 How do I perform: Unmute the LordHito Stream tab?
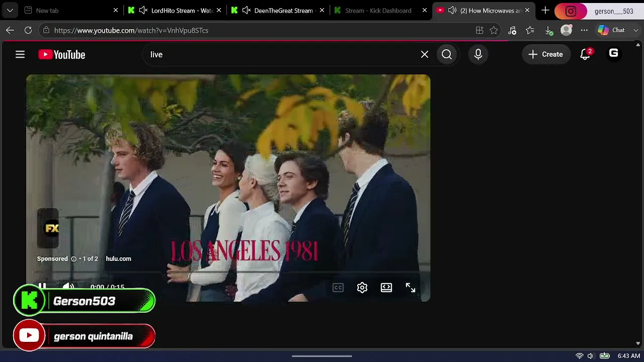143,11
